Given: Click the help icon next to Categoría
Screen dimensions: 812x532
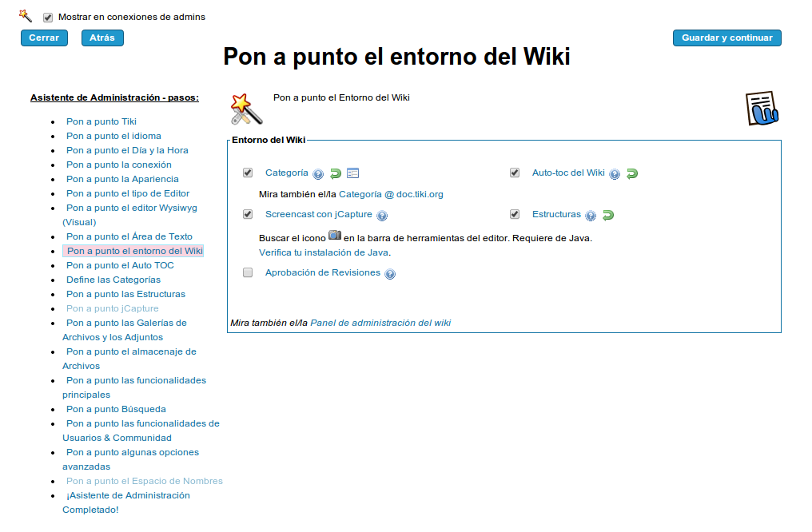Looking at the screenshot, I should click(318, 174).
